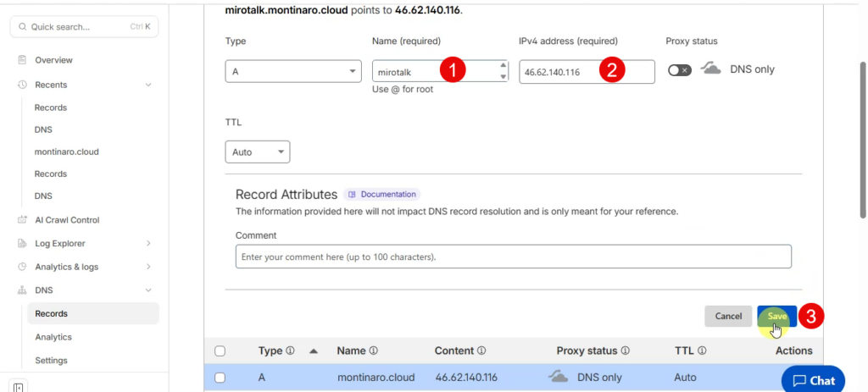Open Settings under the DNS section
The image size is (868, 392).
[51, 361]
